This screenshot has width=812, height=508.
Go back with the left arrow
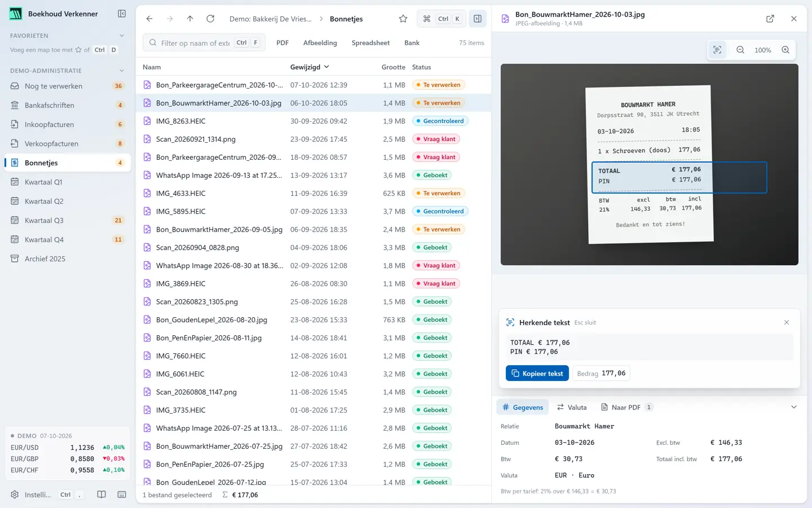(149, 19)
